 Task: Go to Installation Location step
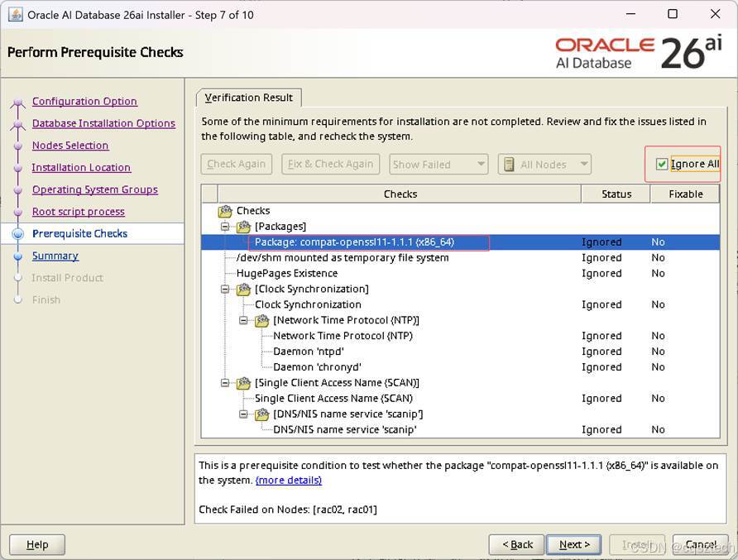point(81,168)
